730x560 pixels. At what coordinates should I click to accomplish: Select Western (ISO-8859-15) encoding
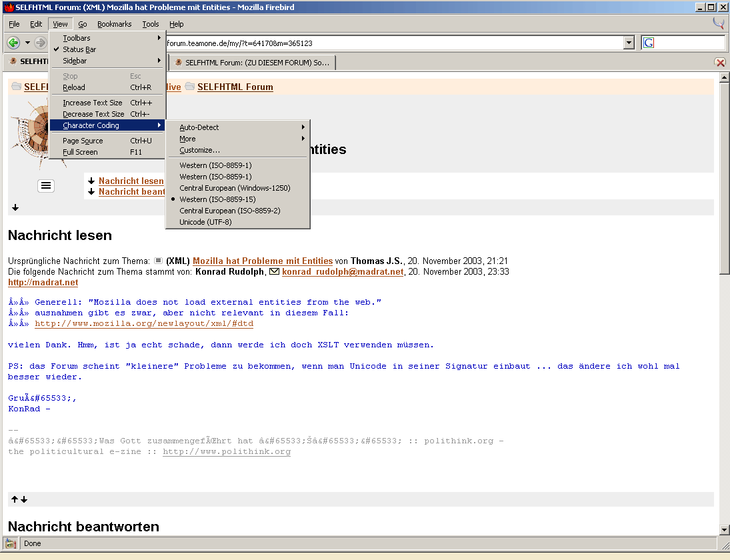click(x=217, y=199)
